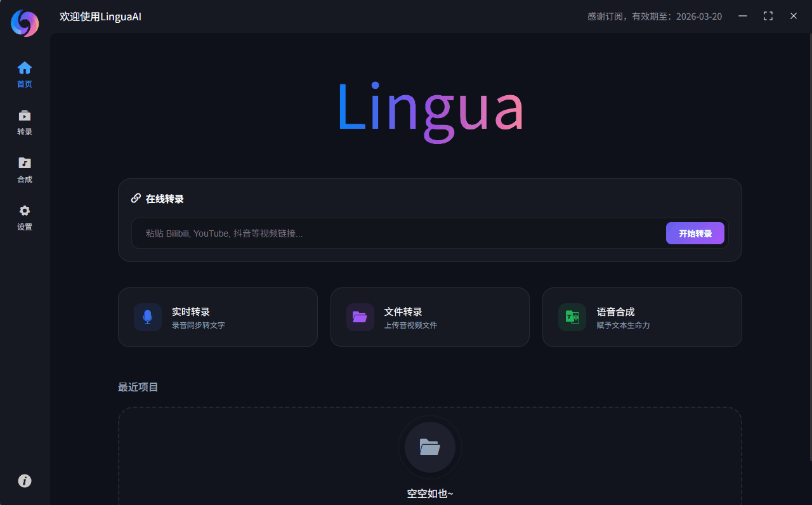Switch the LinguaAI window to fullscreen
This screenshot has height=505, width=812.
[x=768, y=16]
